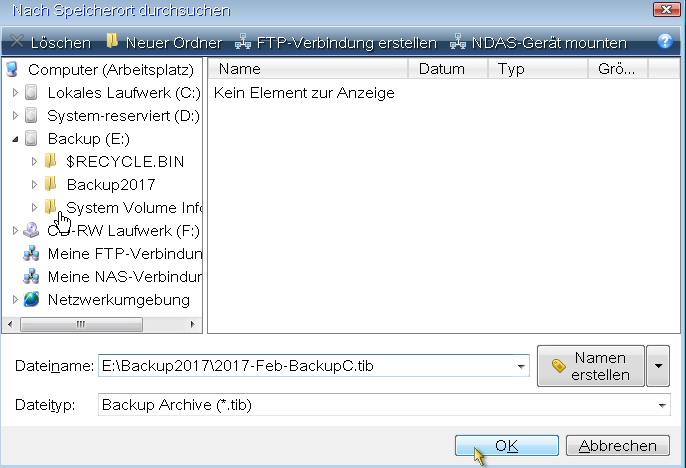Screen dimensions: 686x468
Task: Select Meine FTP-Verbindungen tree entry
Action: (124, 253)
